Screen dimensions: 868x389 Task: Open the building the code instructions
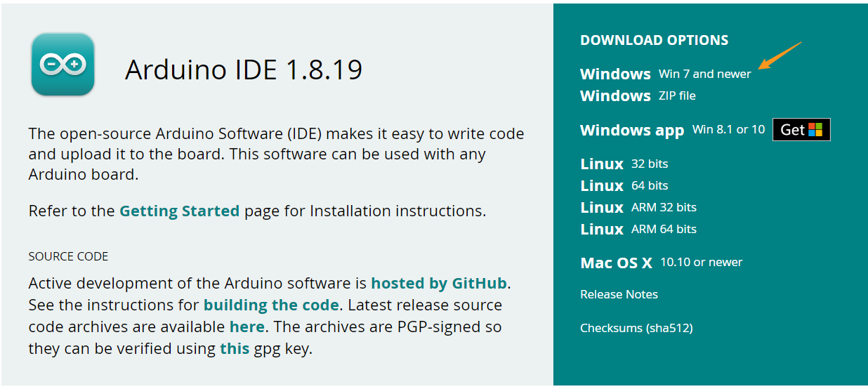pyautogui.click(x=271, y=305)
